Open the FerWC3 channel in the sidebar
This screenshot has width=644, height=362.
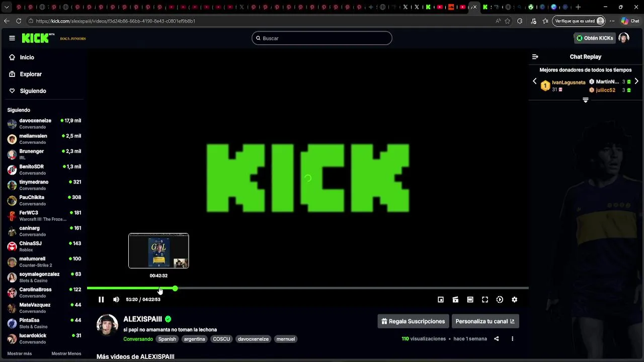click(44, 216)
